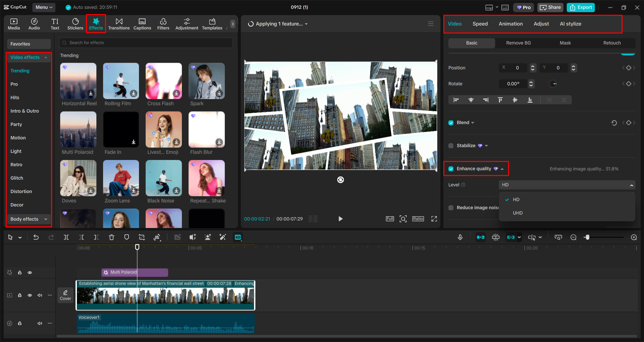
Task: Enable the Stabilize checkbox
Action: tap(451, 146)
